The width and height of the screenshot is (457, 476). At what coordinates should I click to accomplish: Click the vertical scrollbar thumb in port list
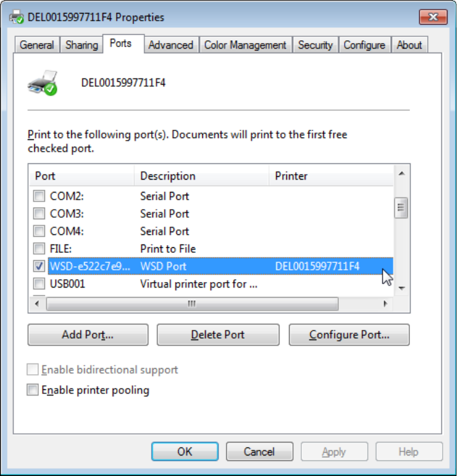coord(402,208)
